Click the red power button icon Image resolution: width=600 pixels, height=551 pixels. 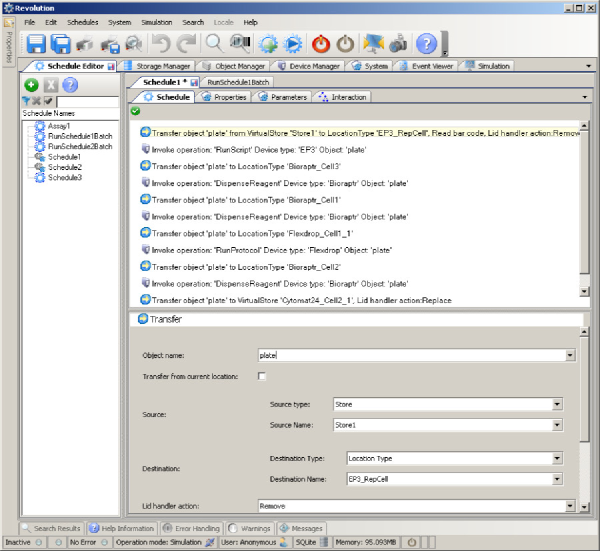(x=320, y=44)
